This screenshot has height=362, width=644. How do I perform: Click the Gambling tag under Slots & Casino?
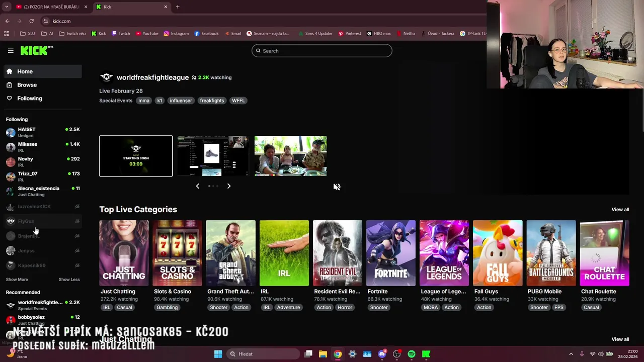(x=167, y=308)
